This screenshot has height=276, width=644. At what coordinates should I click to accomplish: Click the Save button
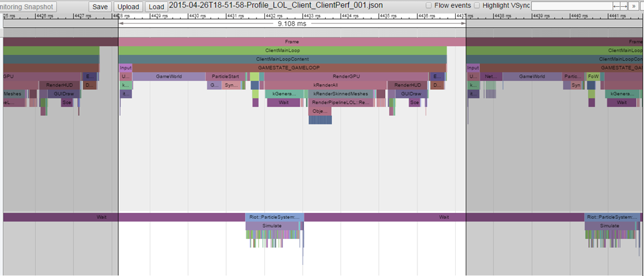point(100,6)
